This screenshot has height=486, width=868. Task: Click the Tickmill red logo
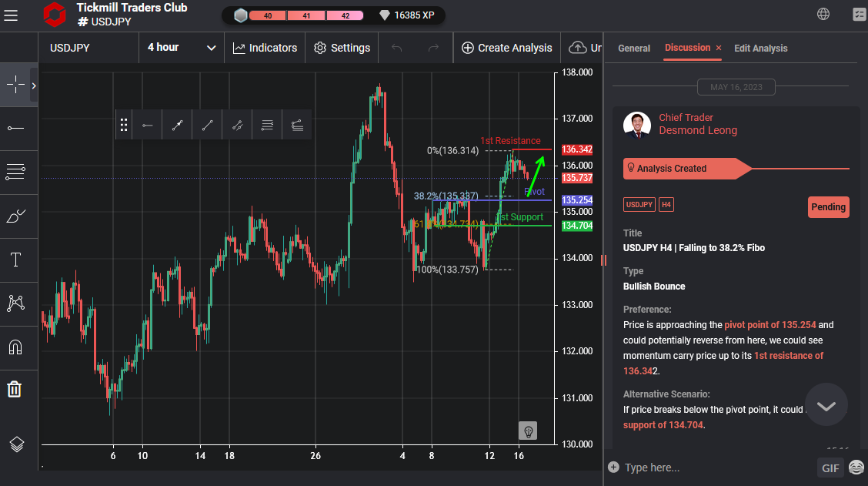click(54, 15)
